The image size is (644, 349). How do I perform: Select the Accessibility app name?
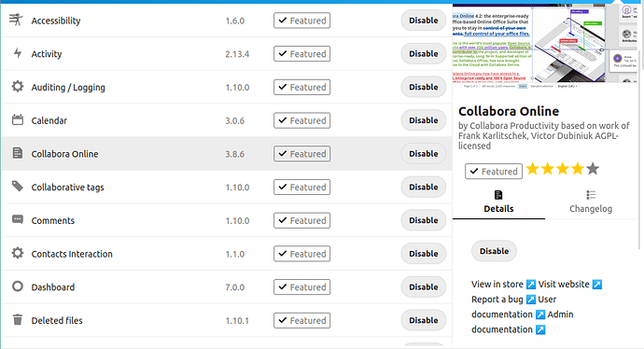[56, 21]
